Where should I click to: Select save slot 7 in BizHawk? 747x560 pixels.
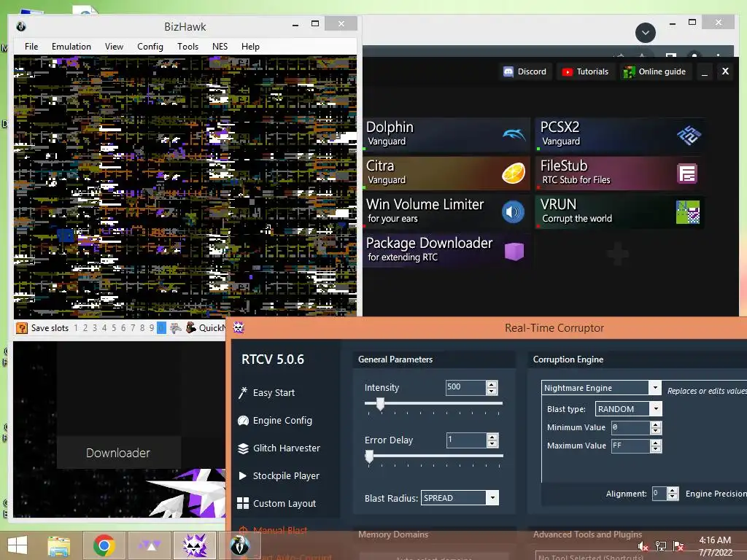(133, 328)
